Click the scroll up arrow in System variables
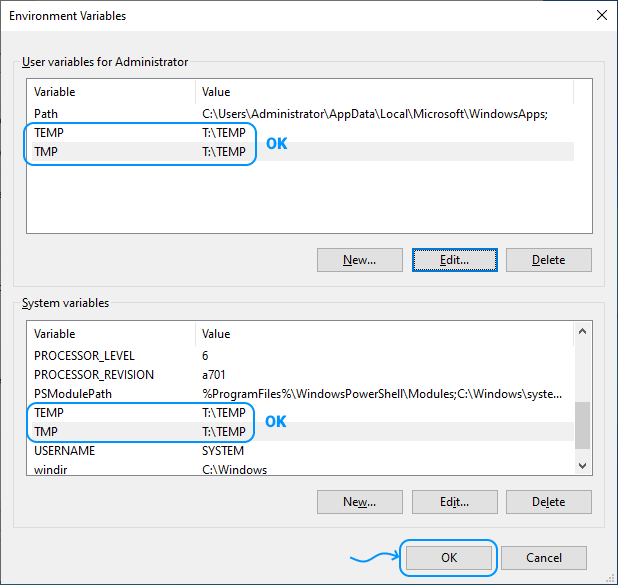618x585 pixels. 583,331
